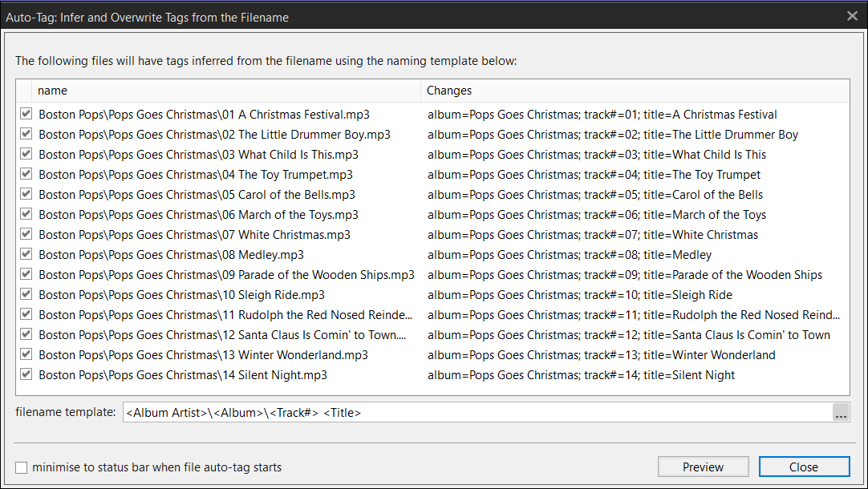The image size is (868, 489).
Task: Select the 13 Winter Wonderland file row
Action: 203,355
